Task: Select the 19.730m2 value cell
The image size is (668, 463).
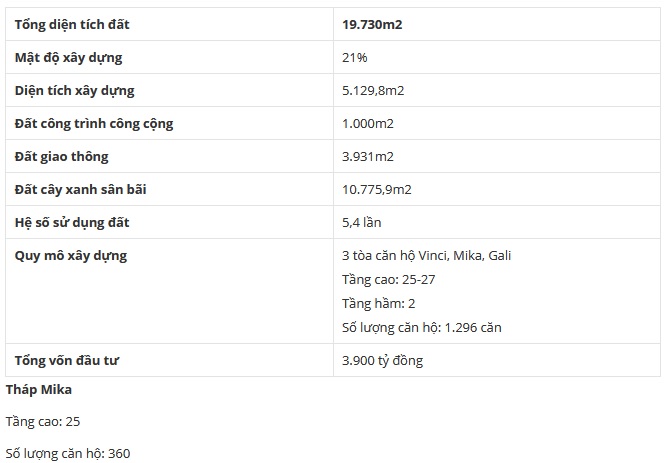Action: coord(375,24)
